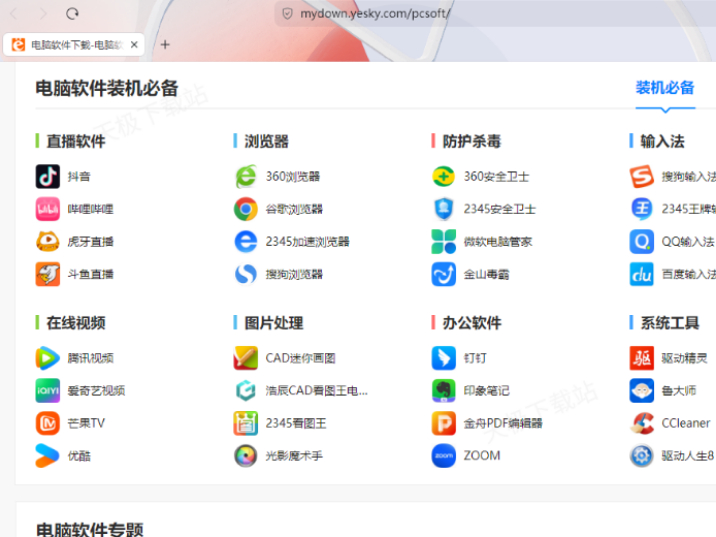Open the 360安全卫士 icon
This screenshot has height=537, width=716.
click(443, 176)
